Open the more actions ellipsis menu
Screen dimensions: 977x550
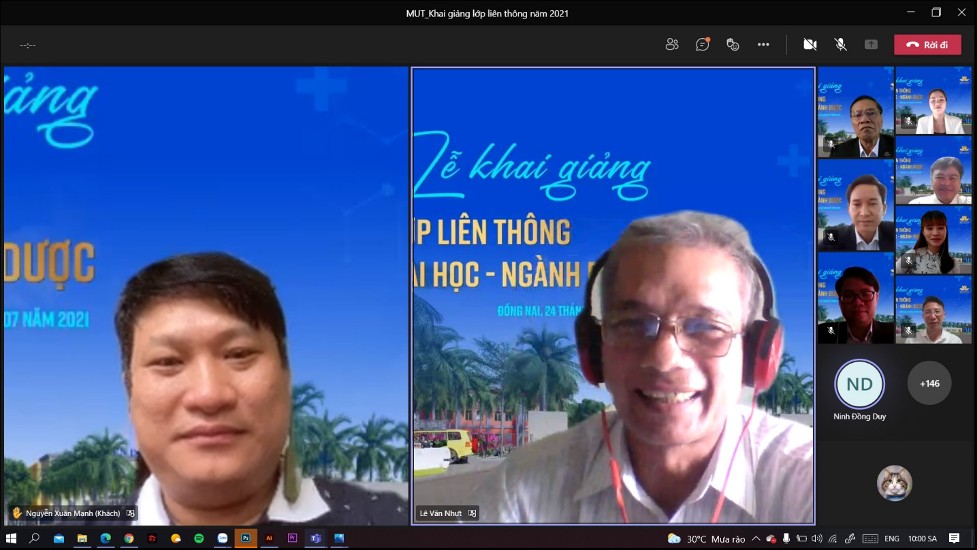pos(764,44)
